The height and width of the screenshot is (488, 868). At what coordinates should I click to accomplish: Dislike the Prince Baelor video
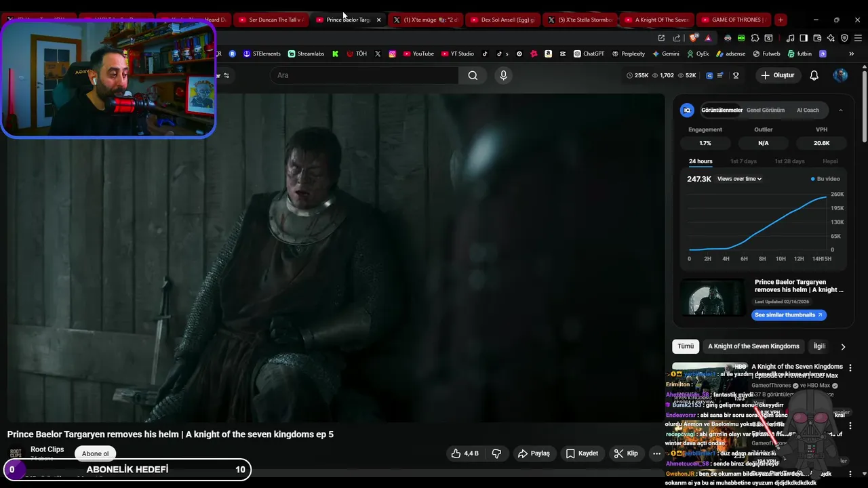pyautogui.click(x=496, y=453)
